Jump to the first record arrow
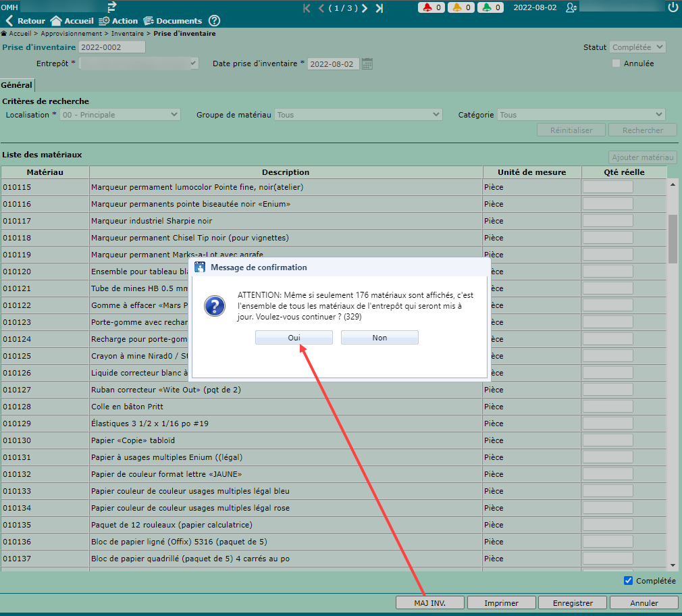Image resolution: width=682 pixels, height=616 pixels. tap(307, 8)
